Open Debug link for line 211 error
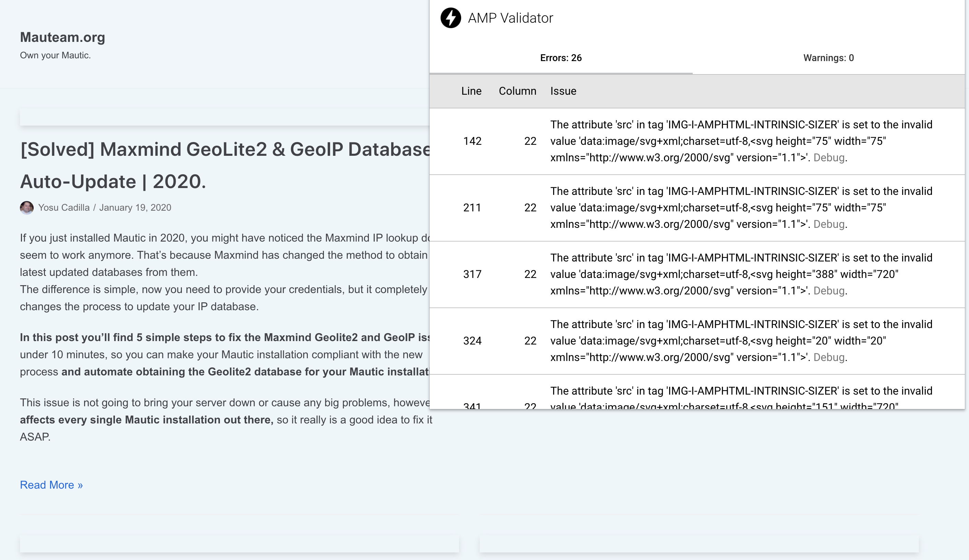This screenshot has width=969, height=560. tap(829, 224)
